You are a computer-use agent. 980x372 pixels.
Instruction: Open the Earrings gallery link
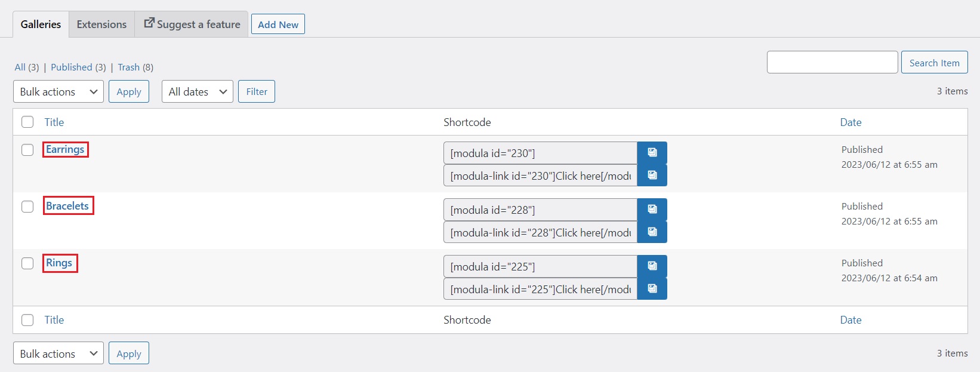coord(65,149)
